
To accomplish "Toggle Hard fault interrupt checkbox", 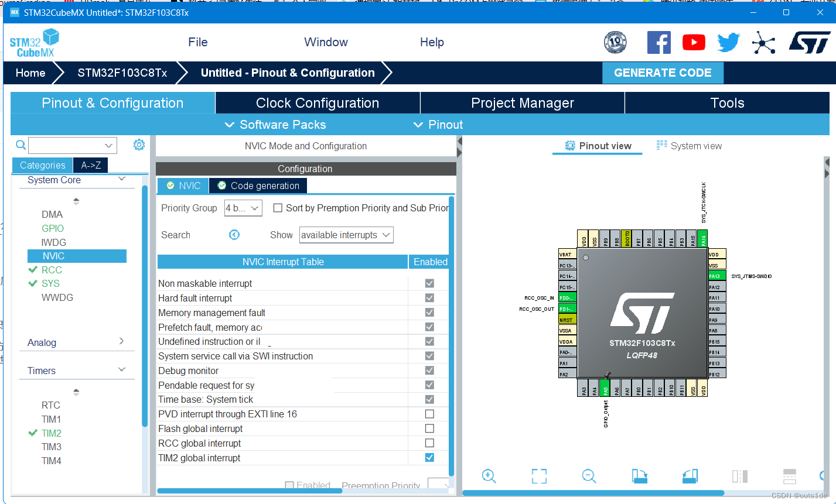I will click(429, 298).
